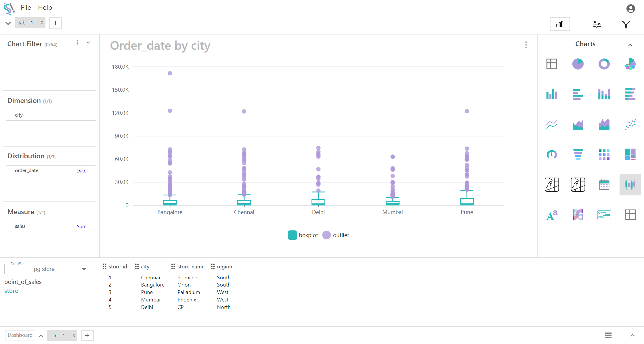Select the gauge chart icon
The width and height of the screenshot is (644, 344).
tap(552, 154)
